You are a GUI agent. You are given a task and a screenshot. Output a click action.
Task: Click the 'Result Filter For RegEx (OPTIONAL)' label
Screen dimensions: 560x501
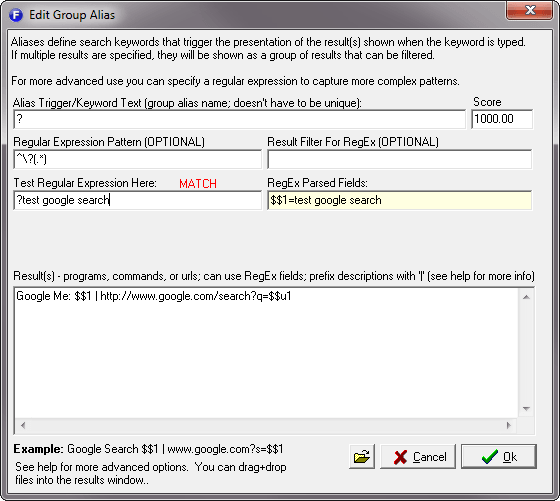[x=353, y=142]
